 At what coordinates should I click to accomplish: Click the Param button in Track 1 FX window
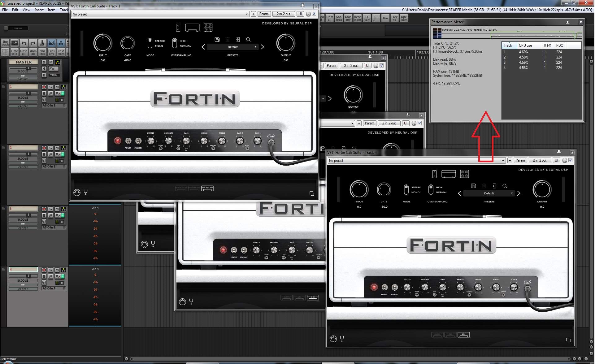tap(264, 14)
